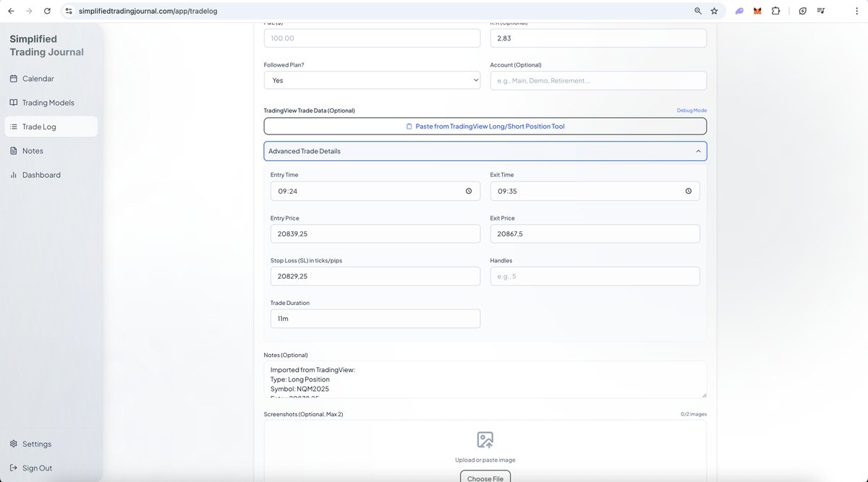Click the Entry Price field 20839.25
This screenshot has width=868, height=482.
(375, 233)
